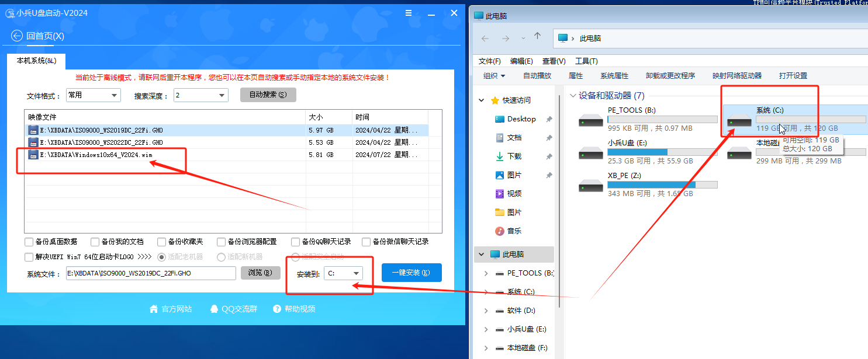Click the GHO icon of the ISO9000_WS2019DC_22Fi row

(x=33, y=130)
